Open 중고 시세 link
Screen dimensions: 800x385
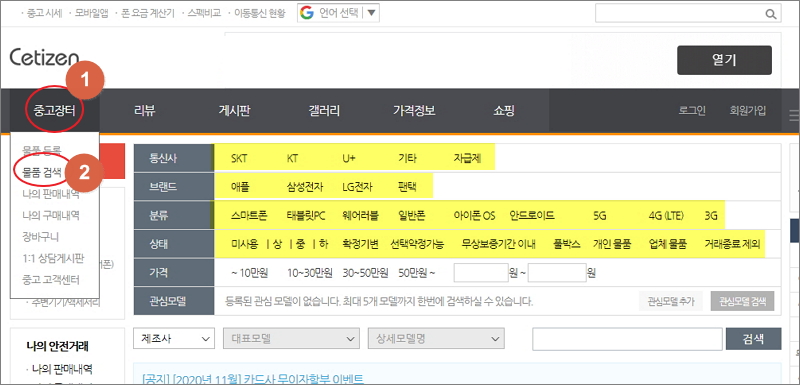tap(43, 13)
